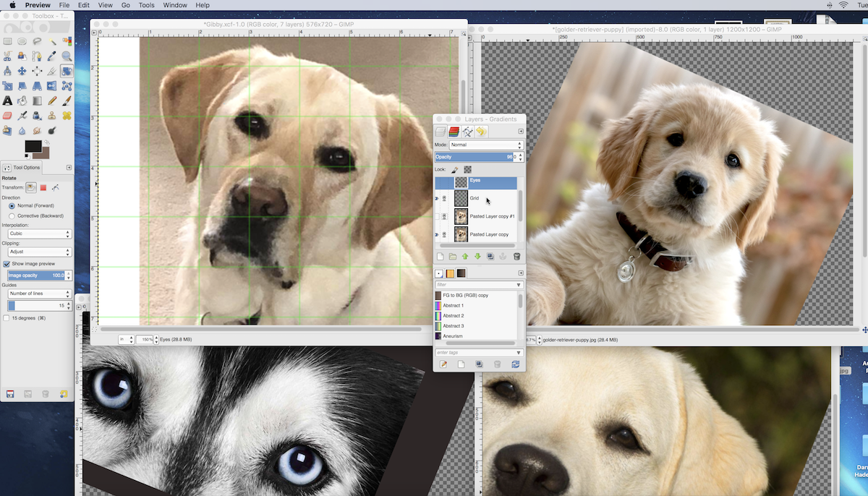Viewport: 868px width, 496px height.
Task: Delete the selected layer with trash icon
Action: (x=516, y=256)
